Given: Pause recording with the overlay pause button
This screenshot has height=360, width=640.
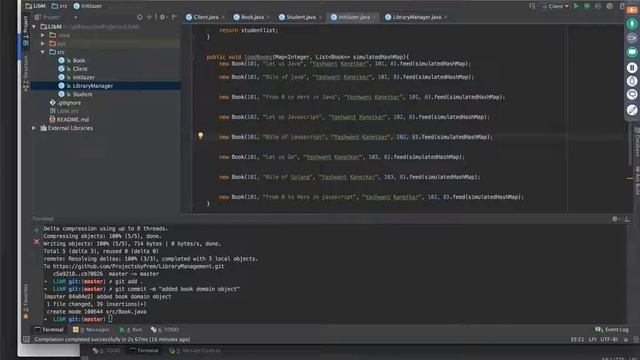Looking at the screenshot, I should point(632,67).
